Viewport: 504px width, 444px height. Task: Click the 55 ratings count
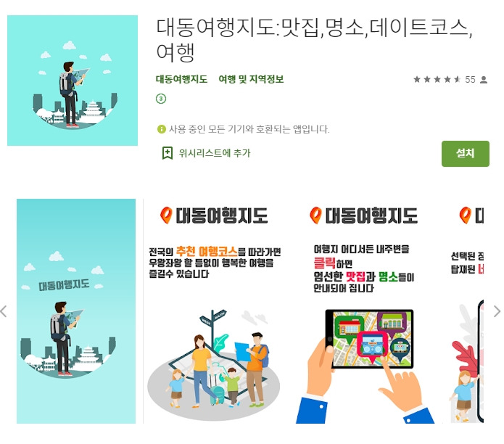(x=470, y=79)
